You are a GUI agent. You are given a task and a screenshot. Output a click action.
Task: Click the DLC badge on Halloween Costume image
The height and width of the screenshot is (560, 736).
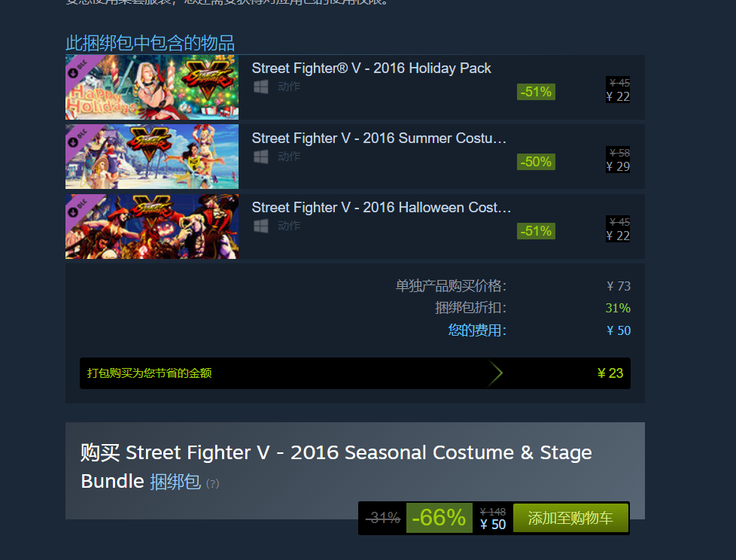[75, 210]
